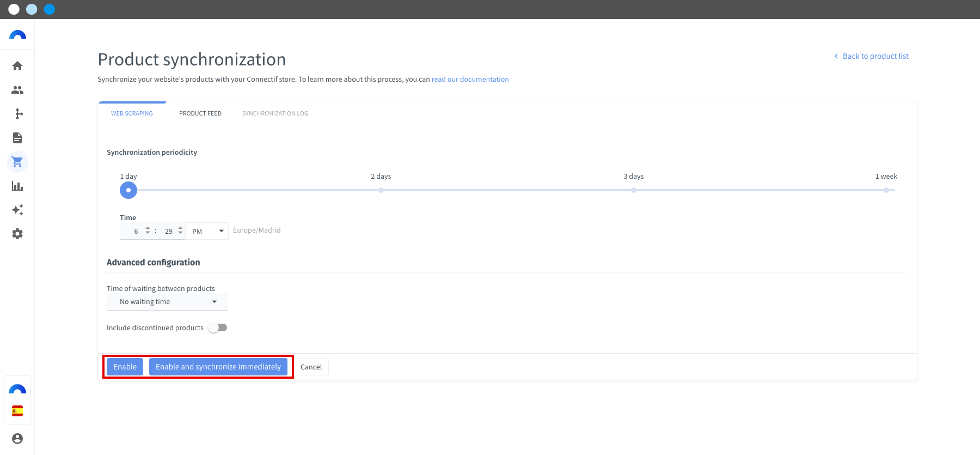Open the Content document icon

pyautogui.click(x=17, y=138)
